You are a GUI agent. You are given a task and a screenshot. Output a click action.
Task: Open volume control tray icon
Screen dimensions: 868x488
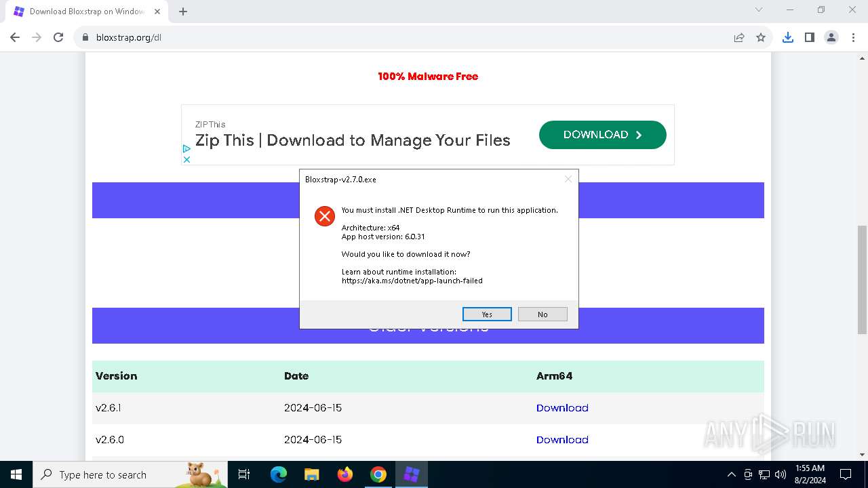click(x=781, y=474)
